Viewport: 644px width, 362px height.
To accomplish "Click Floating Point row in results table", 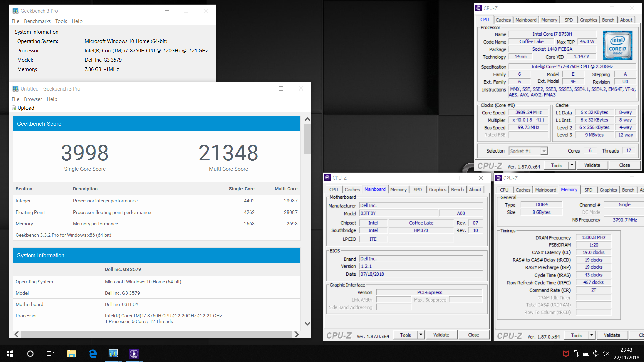I will (x=157, y=213).
